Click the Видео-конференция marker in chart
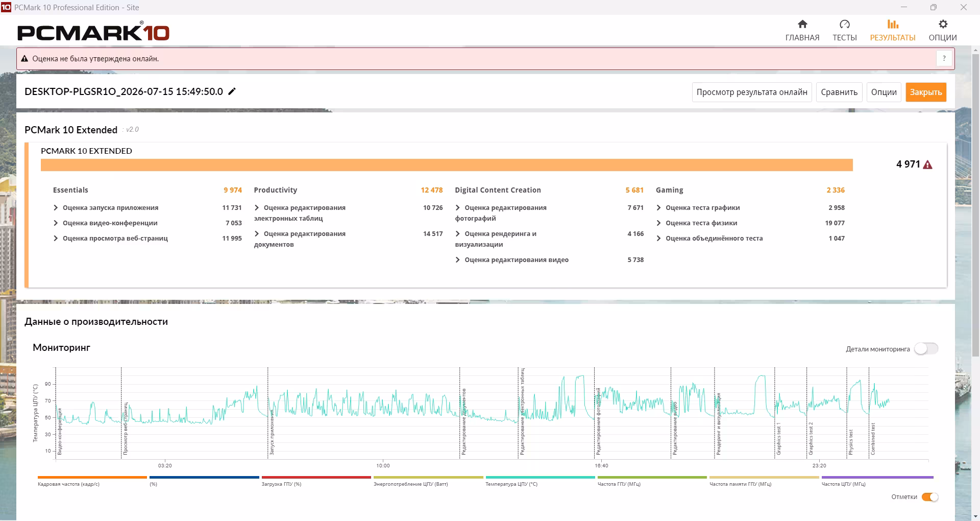This screenshot has height=521, width=980. point(60,432)
